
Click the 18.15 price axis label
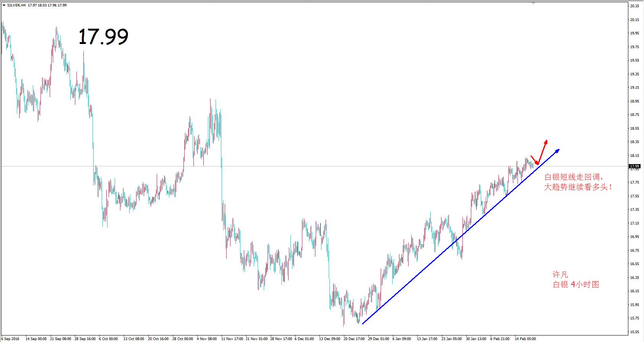pyautogui.click(x=635, y=156)
